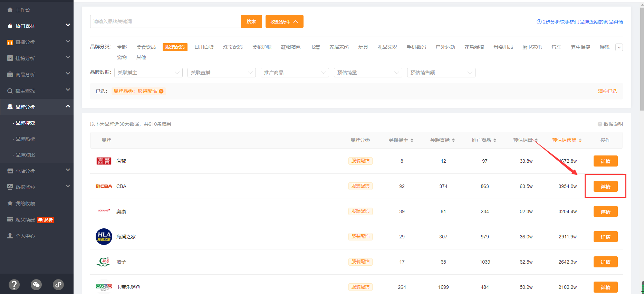Image resolution: width=644 pixels, height=294 pixels.
Task: Sort by 关联直播 column arrows
Action: pyautogui.click(x=453, y=140)
